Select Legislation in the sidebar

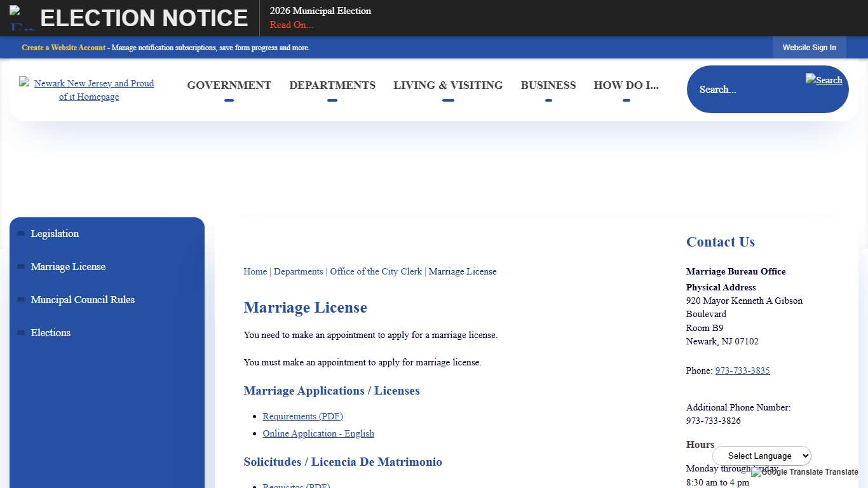pyautogui.click(x=55, y=234)
